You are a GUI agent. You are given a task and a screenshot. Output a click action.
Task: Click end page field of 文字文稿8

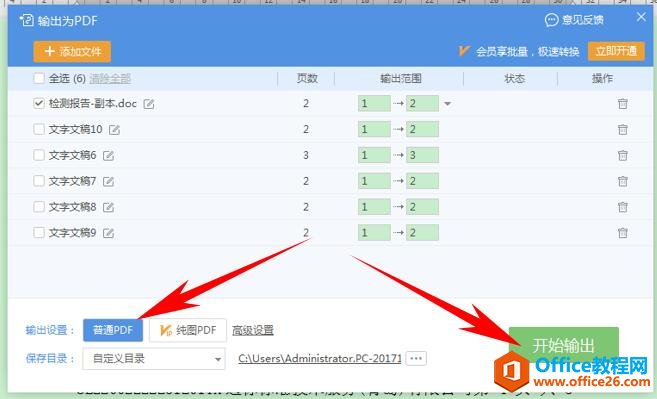pos(422,207)
